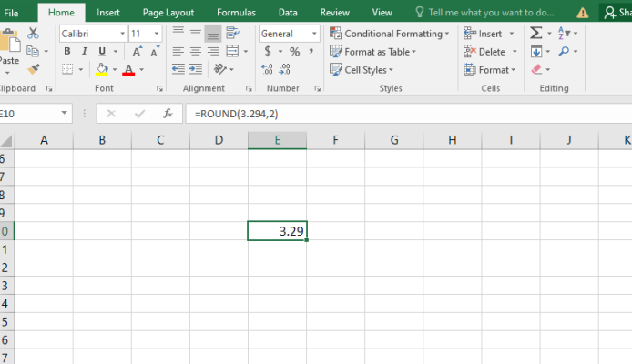
Task: Cancel formula entry X icon
Action: (x=111, y=114)
